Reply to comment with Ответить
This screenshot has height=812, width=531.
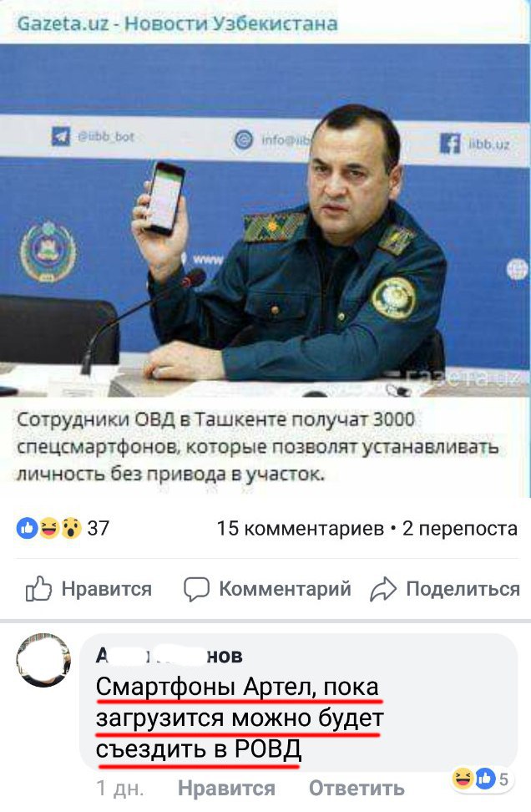click(x=357, y=788)
